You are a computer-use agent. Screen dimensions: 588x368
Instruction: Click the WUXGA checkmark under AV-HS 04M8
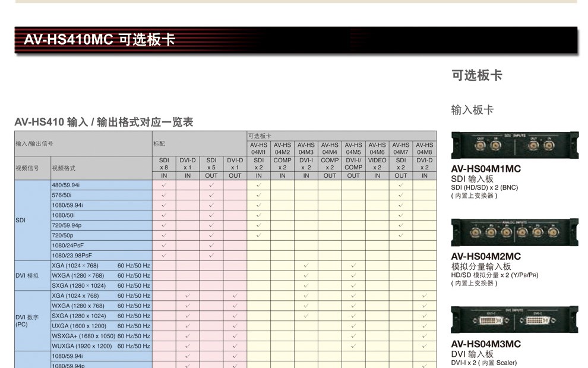click(425, 346)
